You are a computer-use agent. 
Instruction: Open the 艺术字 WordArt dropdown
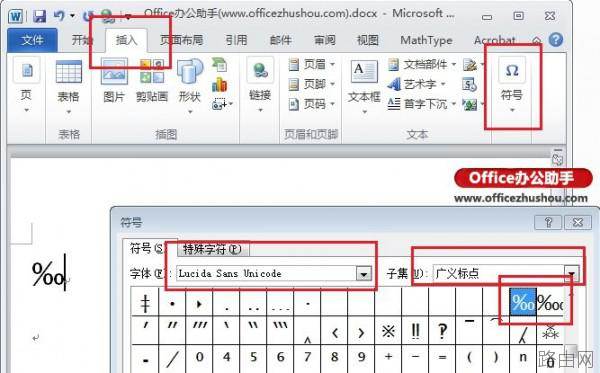pyautogui.click(x=416, y=84)
